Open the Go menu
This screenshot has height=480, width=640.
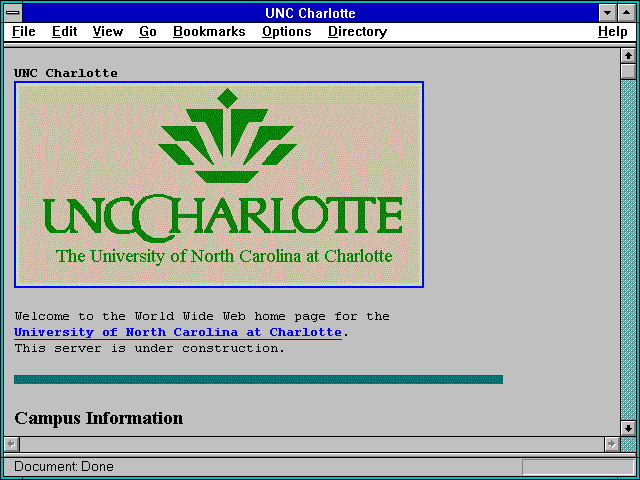[148, 32]
